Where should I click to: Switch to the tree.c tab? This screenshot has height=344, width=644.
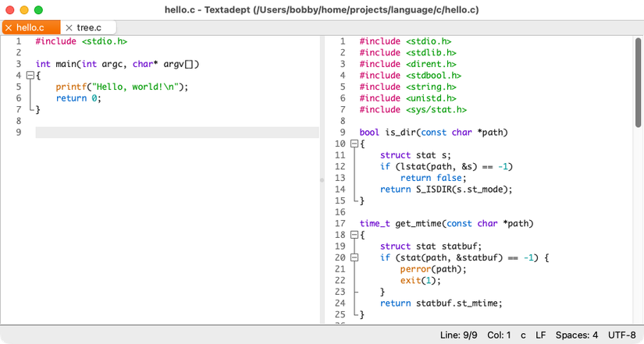click(88, 27)
